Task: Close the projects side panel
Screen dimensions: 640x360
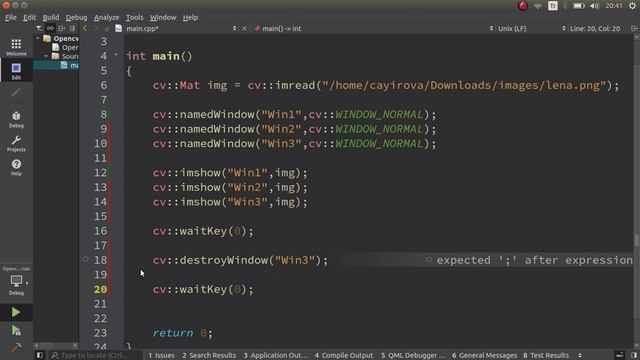Action: pos(73,28)
